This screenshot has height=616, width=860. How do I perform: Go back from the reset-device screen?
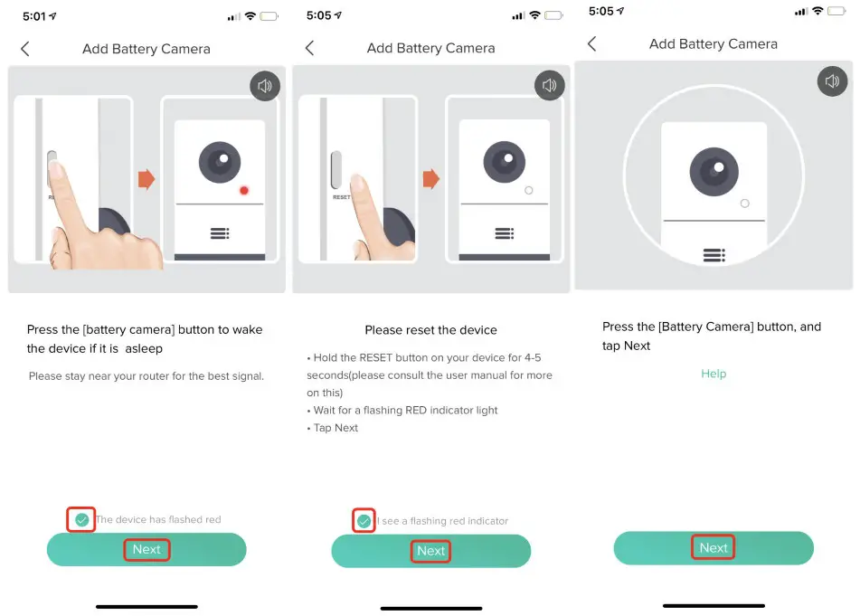click(310, 49)
